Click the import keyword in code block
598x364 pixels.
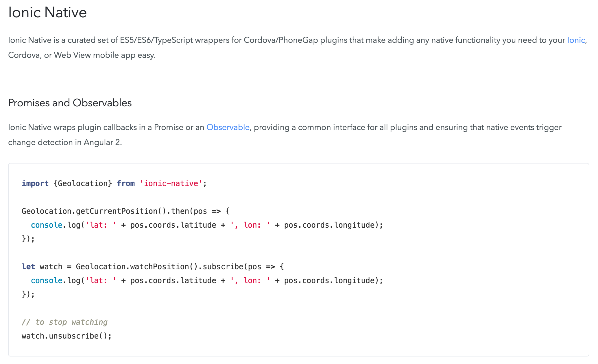click(35, 183)
